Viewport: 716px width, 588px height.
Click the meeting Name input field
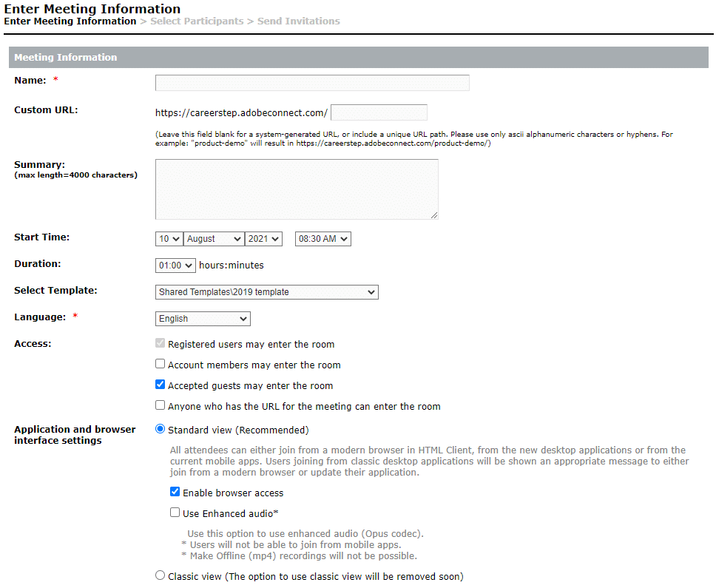tap(312, 83)
